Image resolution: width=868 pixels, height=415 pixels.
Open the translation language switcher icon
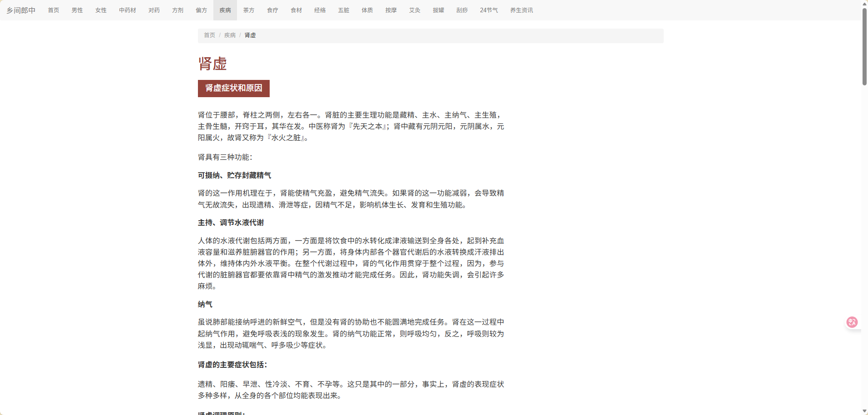[852, 322]
